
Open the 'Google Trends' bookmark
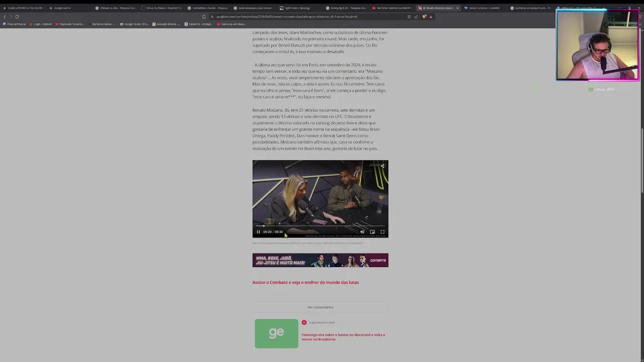point(134,24)
